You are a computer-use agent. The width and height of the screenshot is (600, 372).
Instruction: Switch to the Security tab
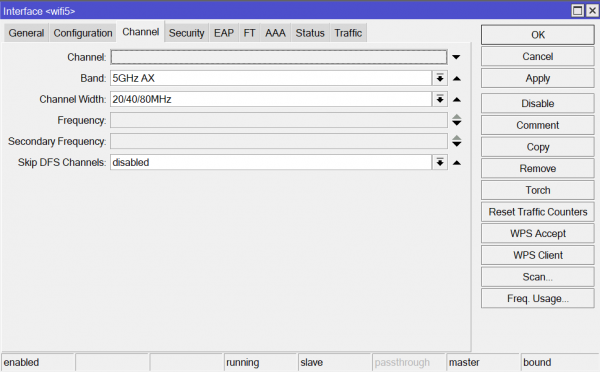click(187, 33)
